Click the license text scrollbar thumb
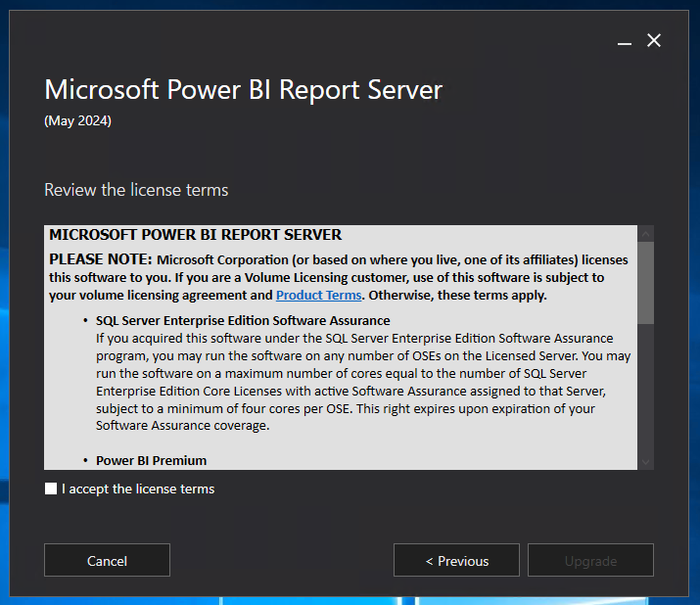 coord(645,283)
